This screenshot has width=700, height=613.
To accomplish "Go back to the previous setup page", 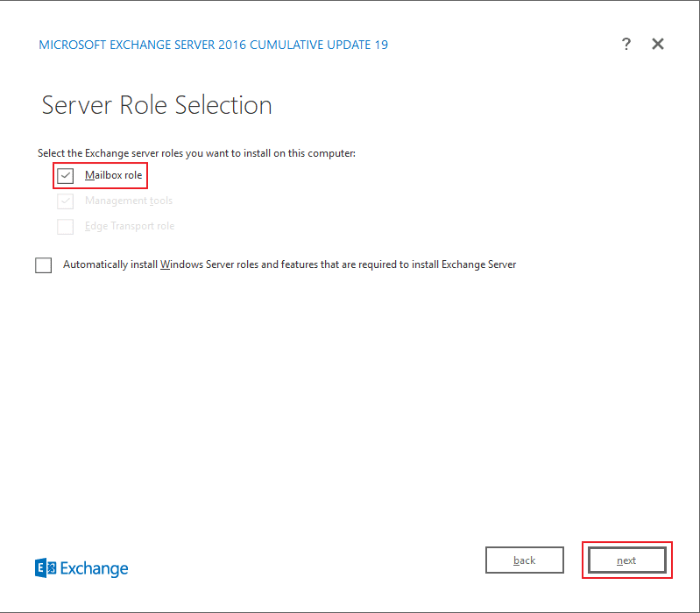I will [525, 560].
